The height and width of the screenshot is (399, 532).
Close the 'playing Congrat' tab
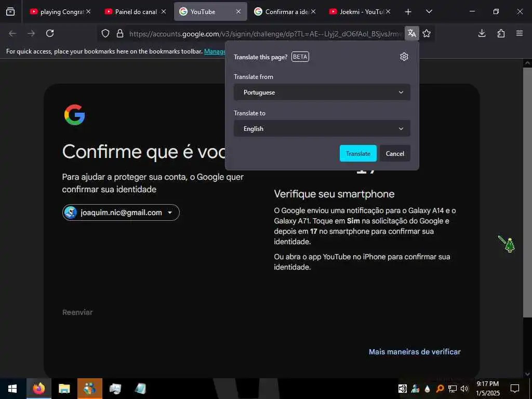[88, 11]
